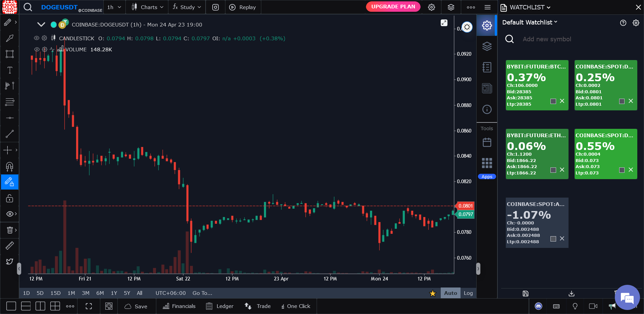
Task: Open the video camera icon
Action: (x=593, y=306)
